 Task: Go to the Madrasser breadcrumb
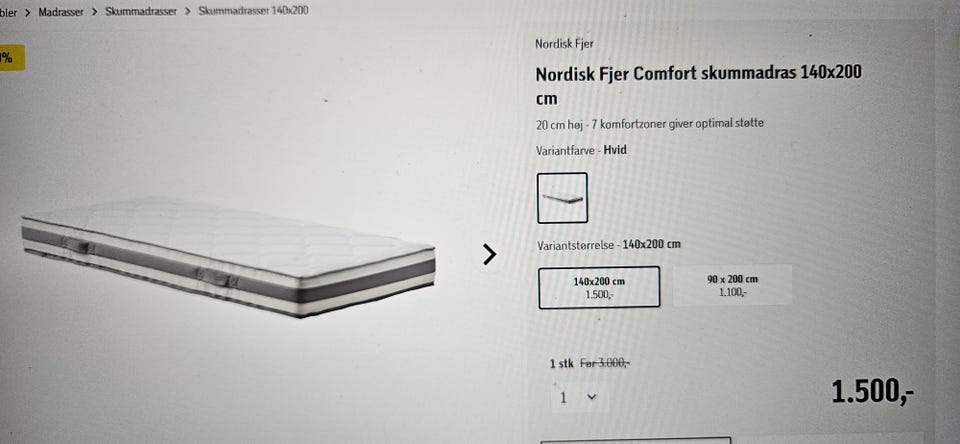(61, 12)
